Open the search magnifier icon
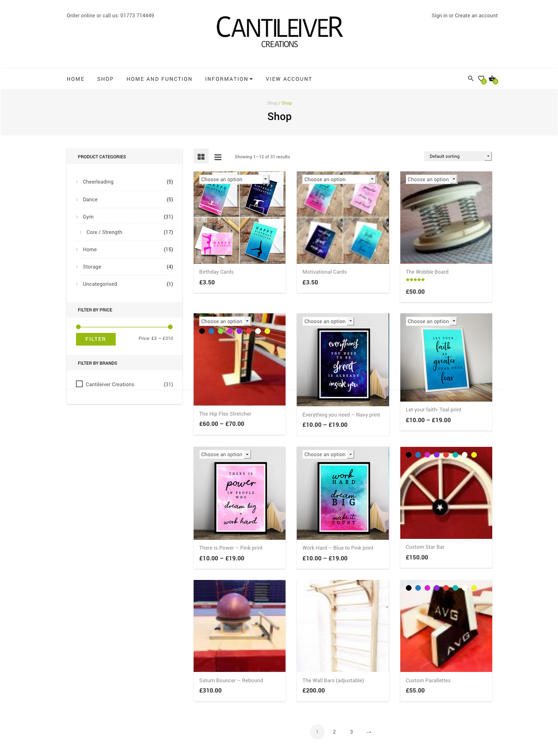Screen dimensions: 558x756 (x=470, y=78)
